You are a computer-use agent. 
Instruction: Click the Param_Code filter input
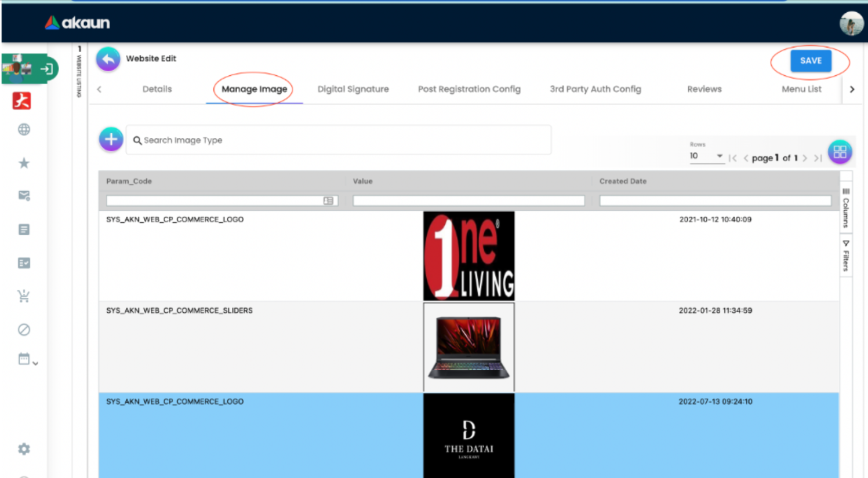(x=221, y=200)
